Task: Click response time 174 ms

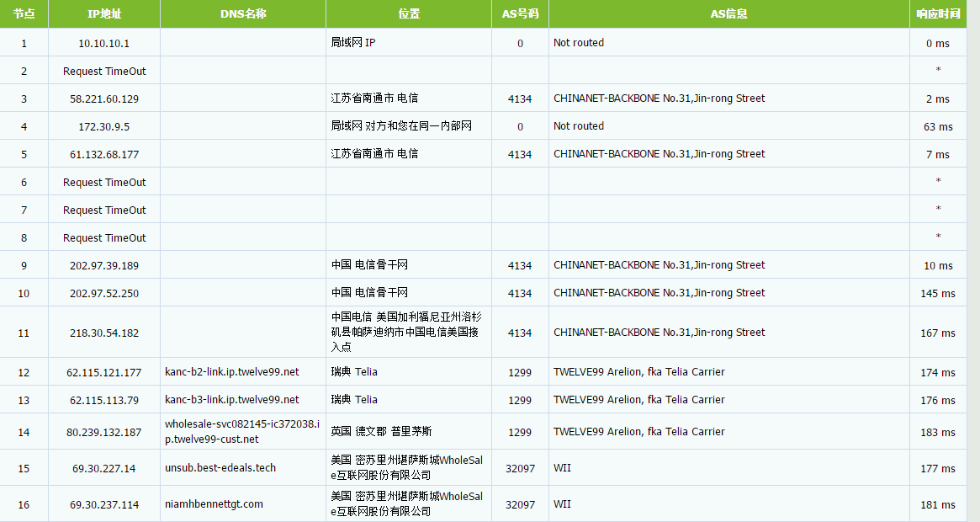Action: coord(938,372)
